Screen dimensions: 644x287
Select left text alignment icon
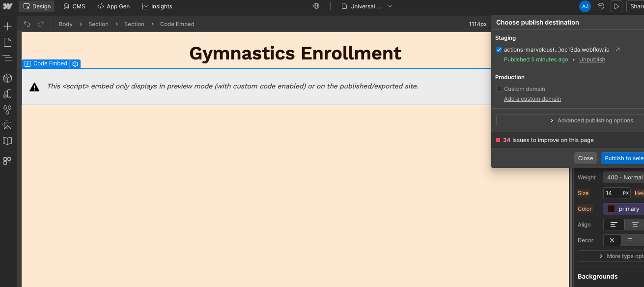(614, 225)
